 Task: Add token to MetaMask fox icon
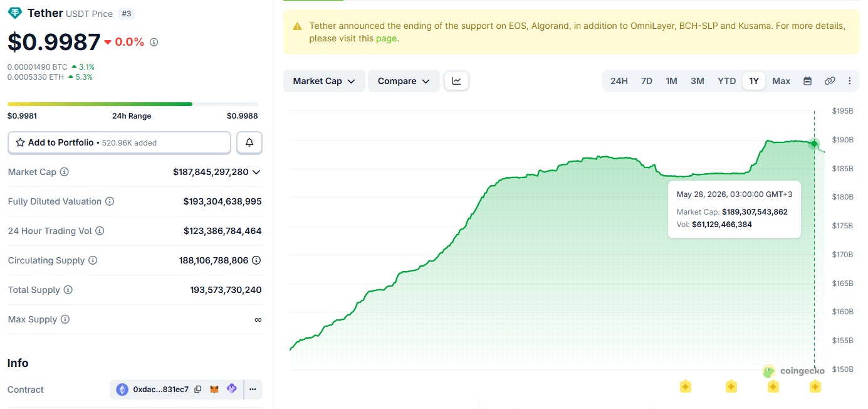[214, 390]
